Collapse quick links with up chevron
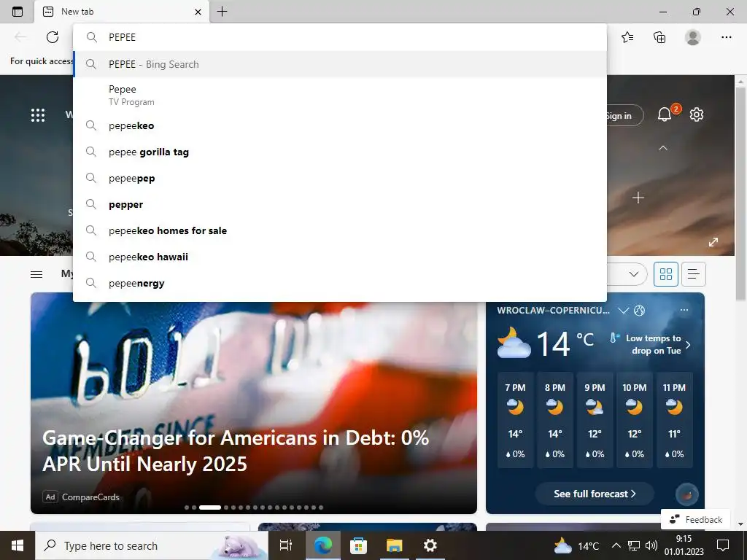 coord(662,148)
